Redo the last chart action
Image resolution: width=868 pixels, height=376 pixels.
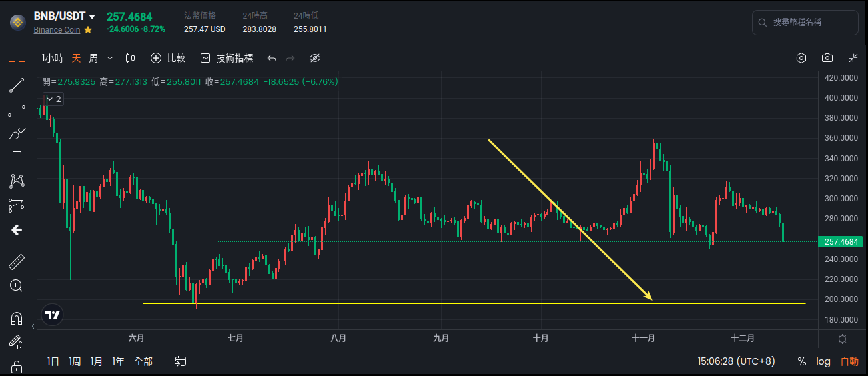coord(290,58)
